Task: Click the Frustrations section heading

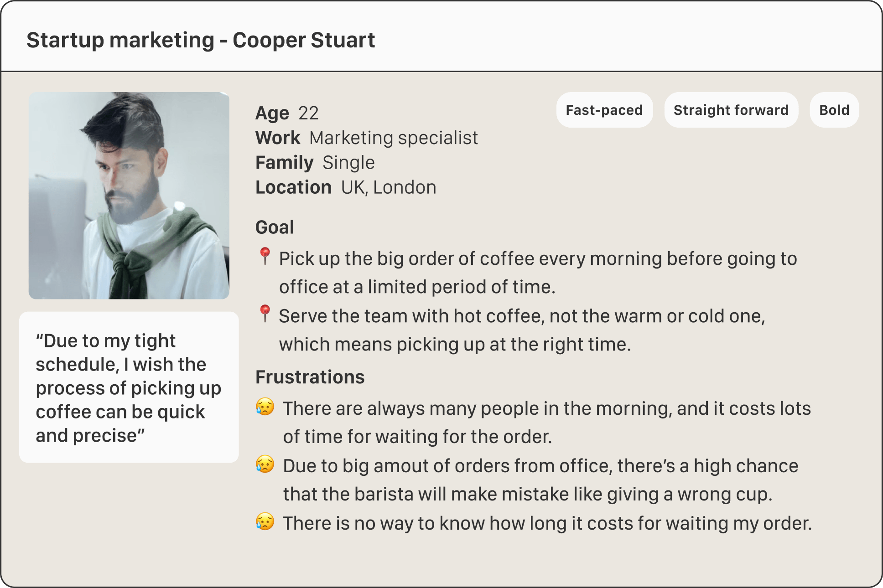Action: pyautogui.click(x=310, y=377)
